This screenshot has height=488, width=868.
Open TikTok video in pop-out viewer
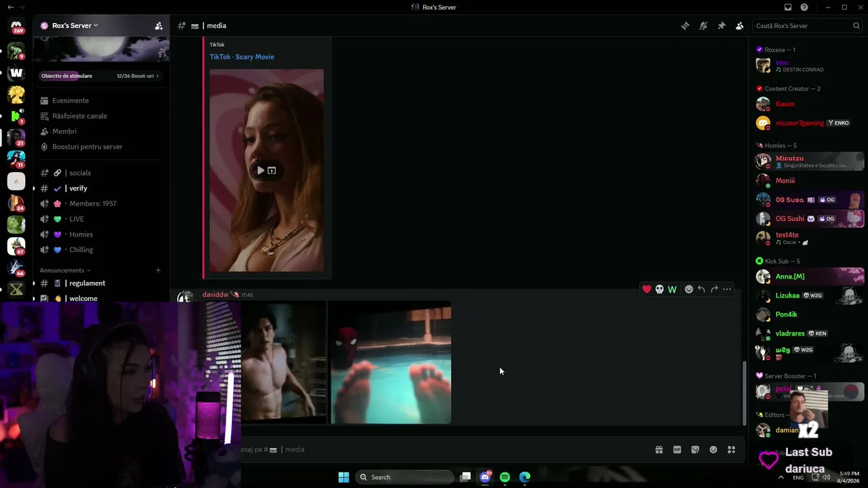(272, 171)
